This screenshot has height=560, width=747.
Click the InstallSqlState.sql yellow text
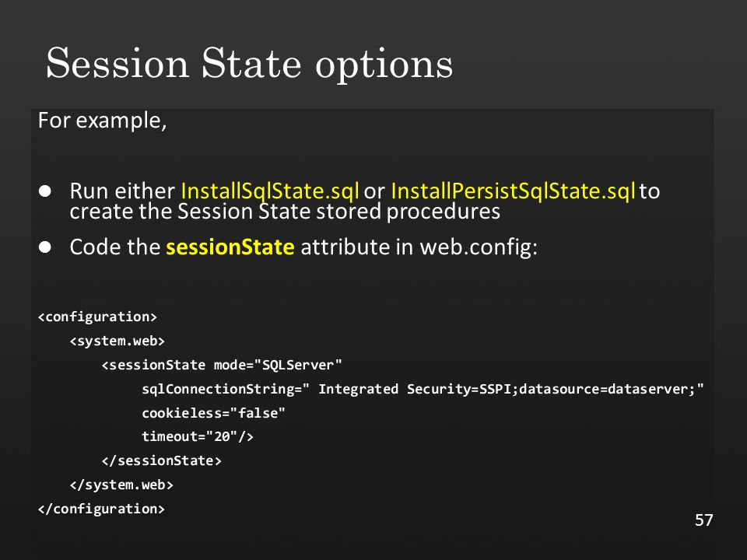coord(270,191)
